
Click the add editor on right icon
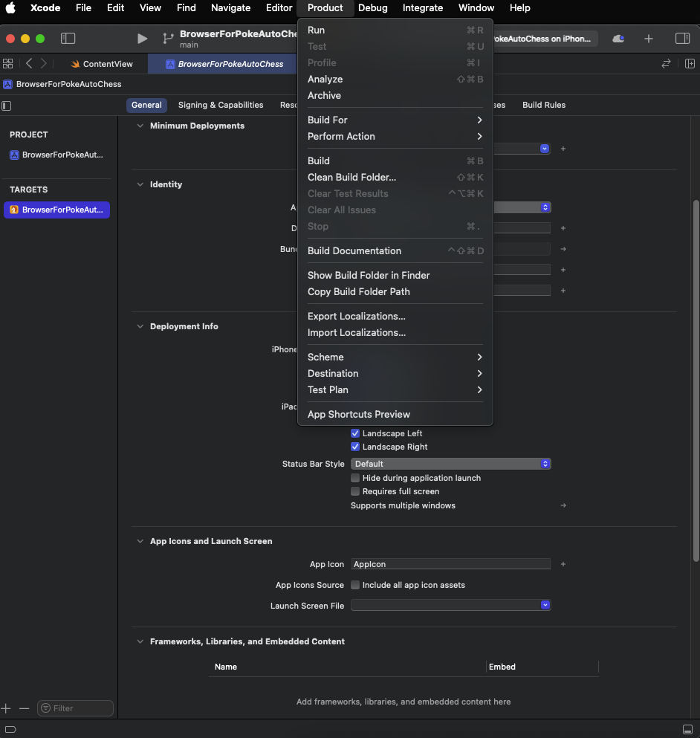(690, 64)
